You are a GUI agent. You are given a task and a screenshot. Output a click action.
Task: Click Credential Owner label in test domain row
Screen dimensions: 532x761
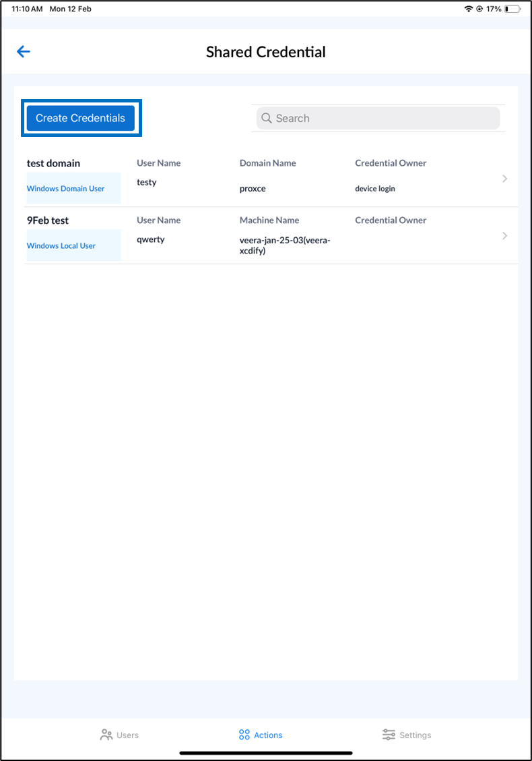click(391, 163)
